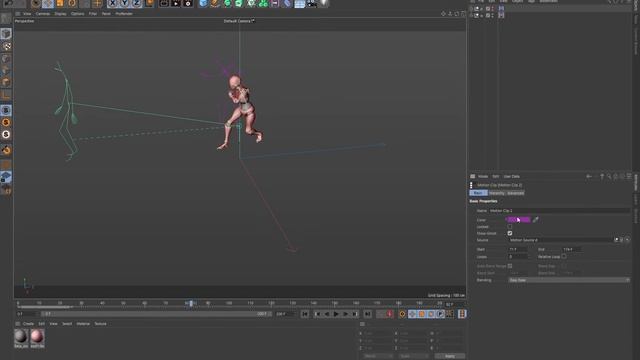Click the Attribute Manager back arrow

coord(589,176)
